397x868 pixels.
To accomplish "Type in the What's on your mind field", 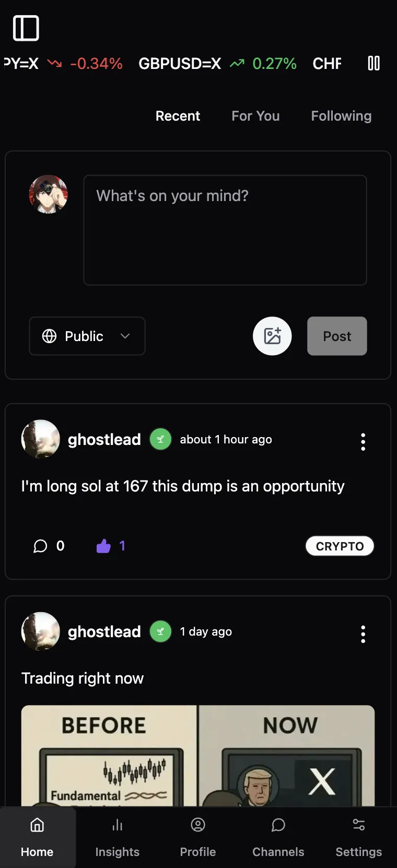I will 225,230.
